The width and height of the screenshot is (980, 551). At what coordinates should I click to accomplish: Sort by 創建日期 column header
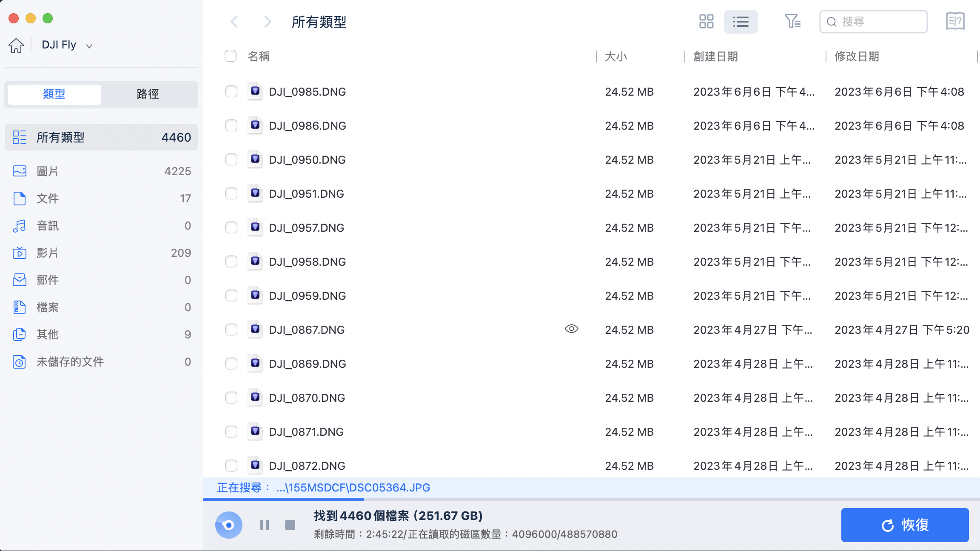tap(715, 56)
